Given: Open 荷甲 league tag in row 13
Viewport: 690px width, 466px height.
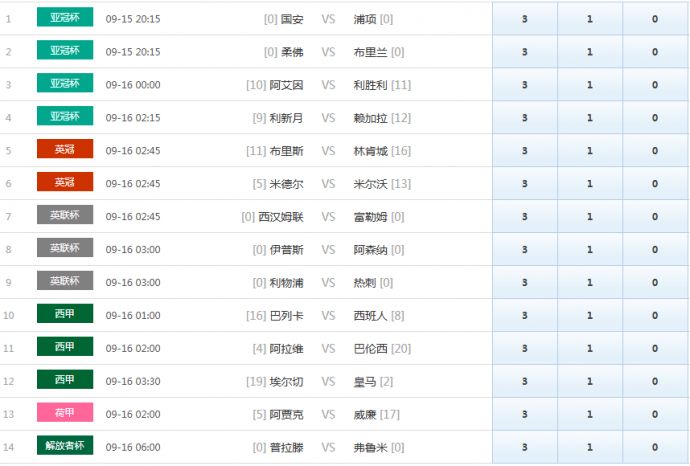Looking at the screenshot, I should 65,412.
